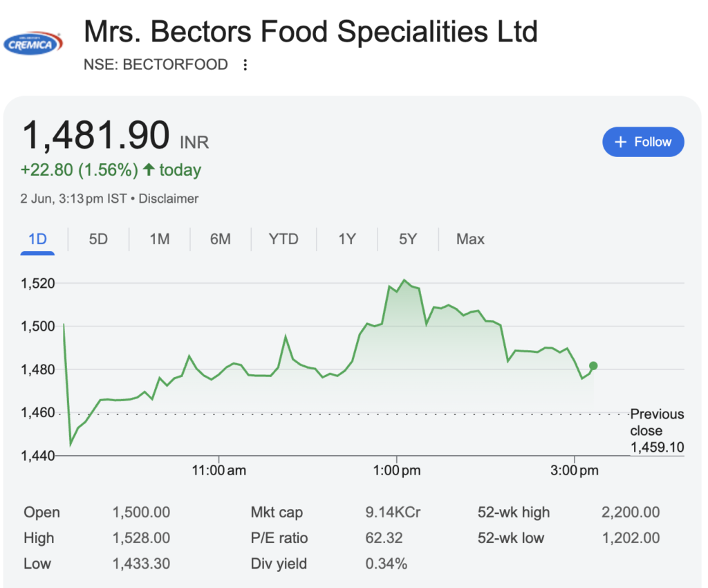Click the current price dot on chart
This screenshot has height=588, width=708.
point(593,366)
